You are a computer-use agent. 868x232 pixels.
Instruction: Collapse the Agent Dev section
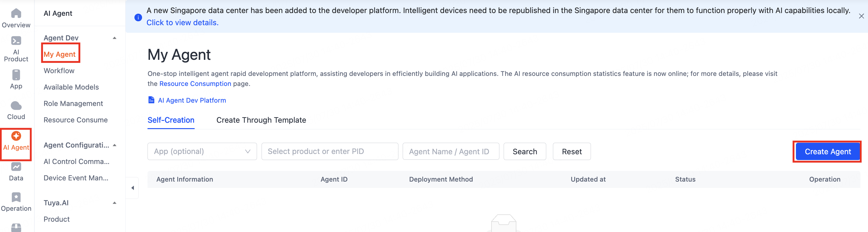115,38
